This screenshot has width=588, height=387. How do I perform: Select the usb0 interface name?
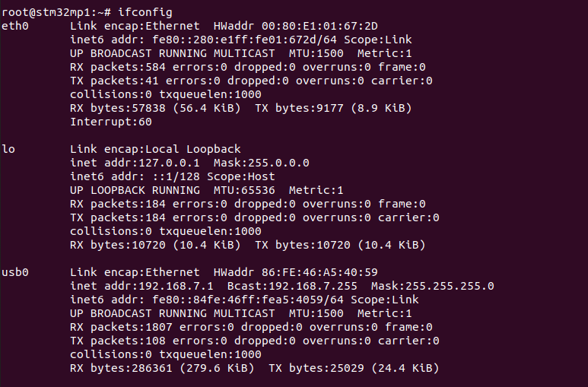15,272
